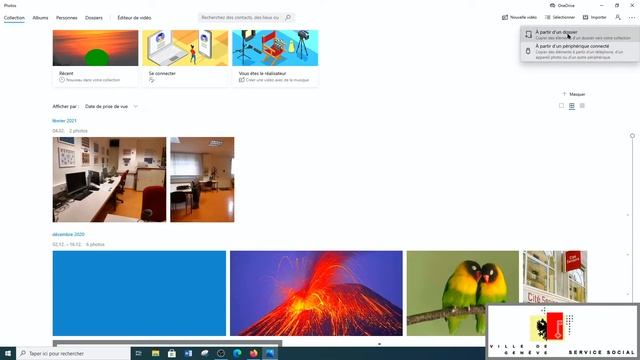Viewport: 640px width, 360px height.
Task: Open Microsoft Edge from the taskbar
Action: pos(237,353)
